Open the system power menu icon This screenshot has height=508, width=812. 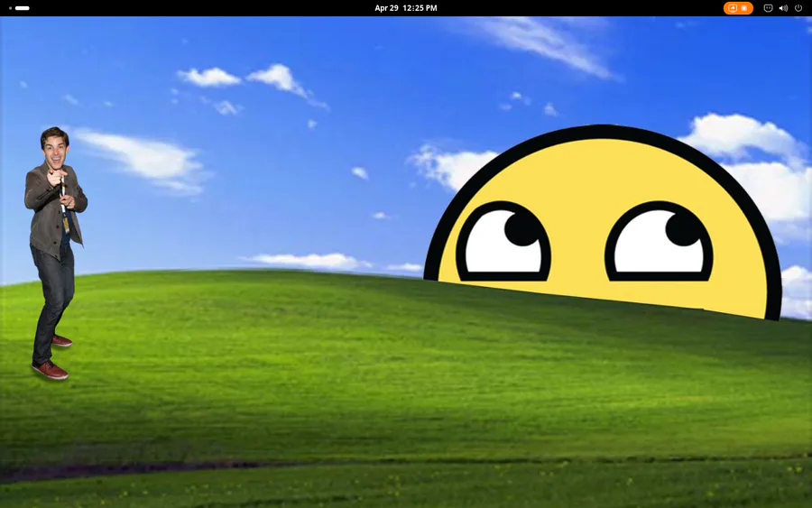(x=798, y=8)
